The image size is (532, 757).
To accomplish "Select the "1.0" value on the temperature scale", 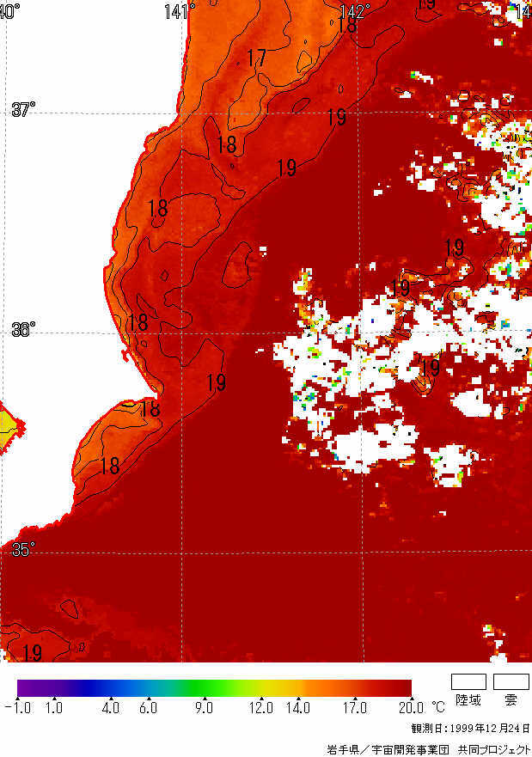I will [54, 708].
